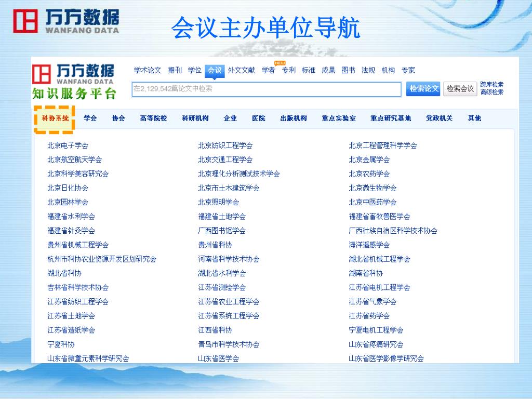Click 北京航空航天学会

pyautogui.click(x=75, y=160)
